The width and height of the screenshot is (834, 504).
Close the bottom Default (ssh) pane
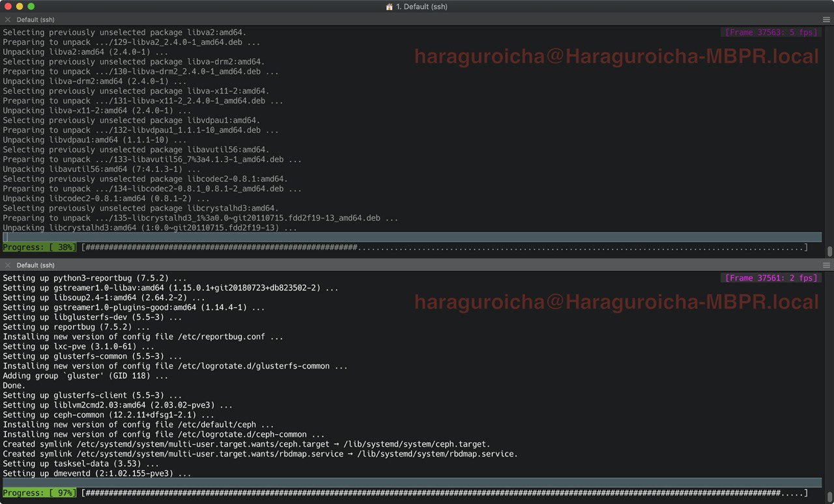[x=8, y=266]
